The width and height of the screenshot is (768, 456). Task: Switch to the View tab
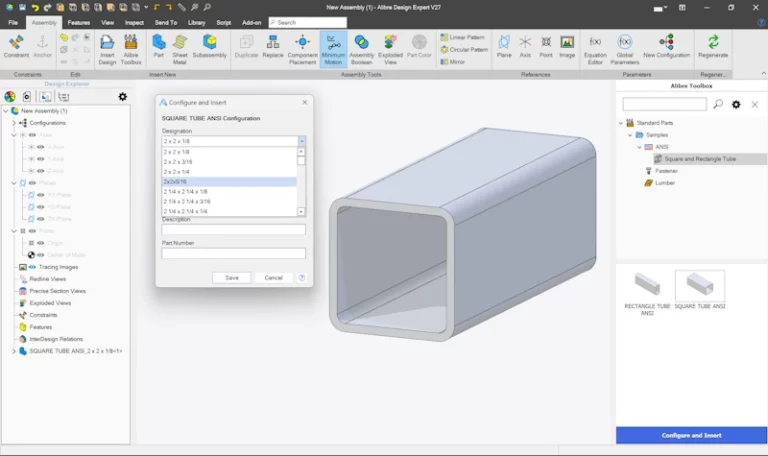pyautogui.click(x=107, y=23)
